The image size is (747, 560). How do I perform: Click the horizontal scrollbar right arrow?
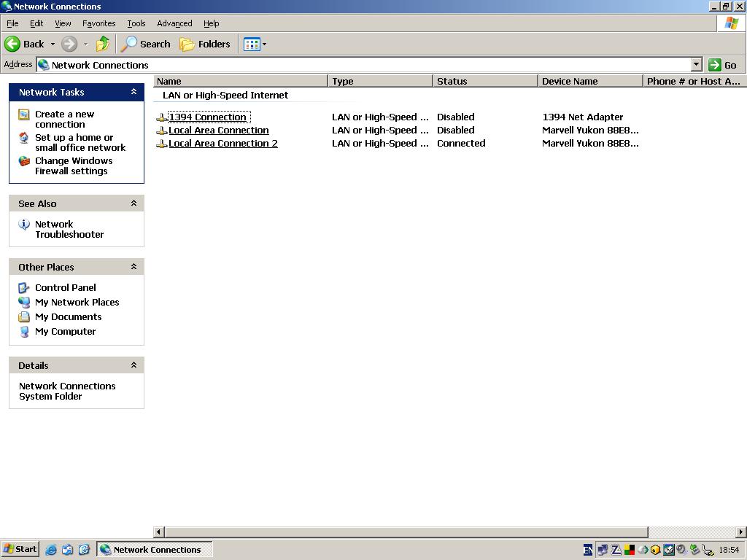pos(741,532)
